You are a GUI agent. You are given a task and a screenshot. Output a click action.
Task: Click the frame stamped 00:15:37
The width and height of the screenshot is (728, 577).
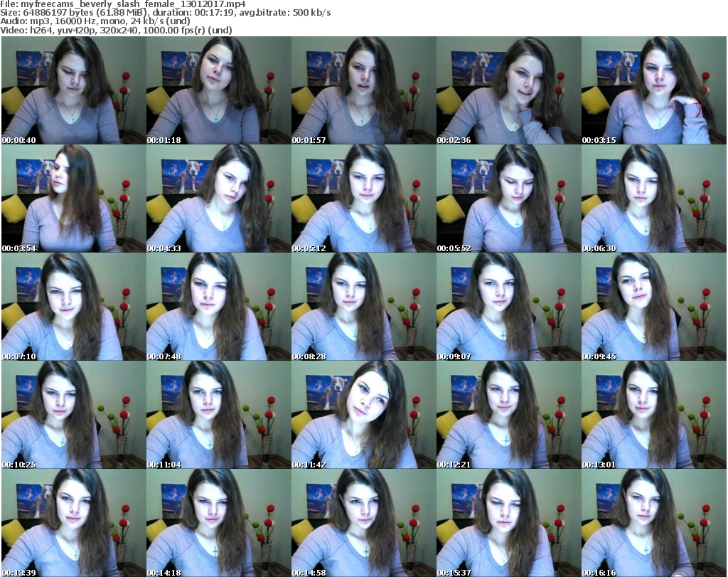[x=508, y=523]
